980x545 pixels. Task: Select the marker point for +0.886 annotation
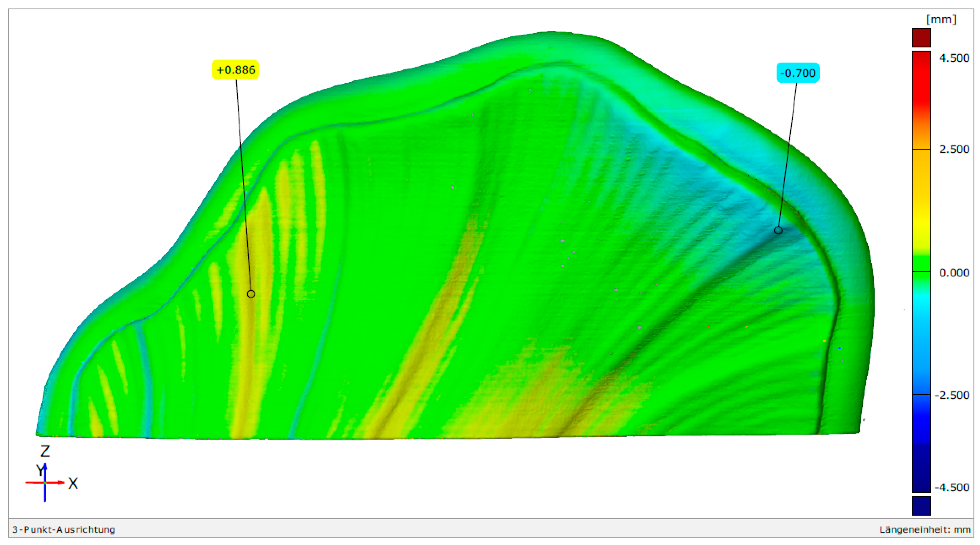click(251, 294)
